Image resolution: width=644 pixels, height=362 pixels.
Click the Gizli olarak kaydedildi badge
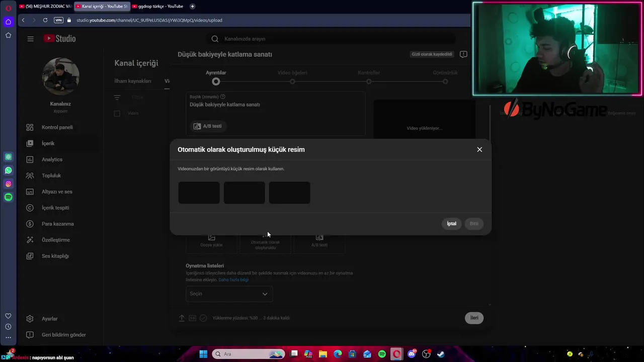pyautogui.click(x=432, y=54)
